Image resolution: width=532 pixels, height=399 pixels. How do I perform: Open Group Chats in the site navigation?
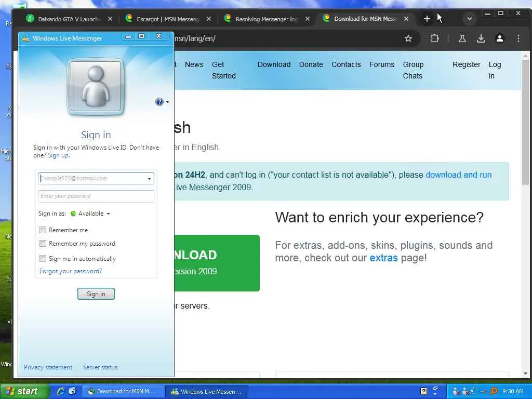click(413, 70)
